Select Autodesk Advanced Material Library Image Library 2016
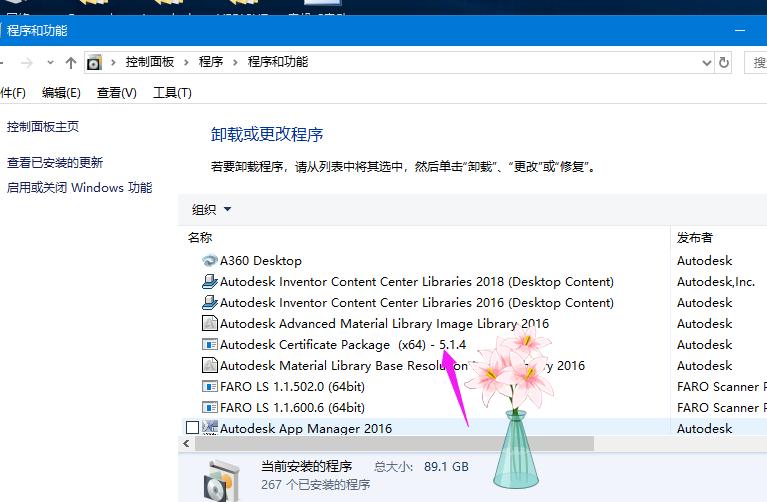 pos(384,323)
